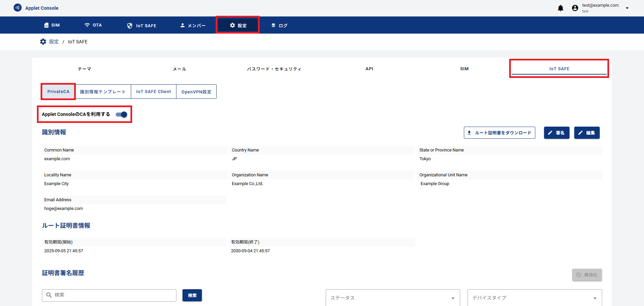The width and height of the screenshot is (644, 306).
Task: Switch to the OpenVPN設定 tab
Action: pos(196,92)
